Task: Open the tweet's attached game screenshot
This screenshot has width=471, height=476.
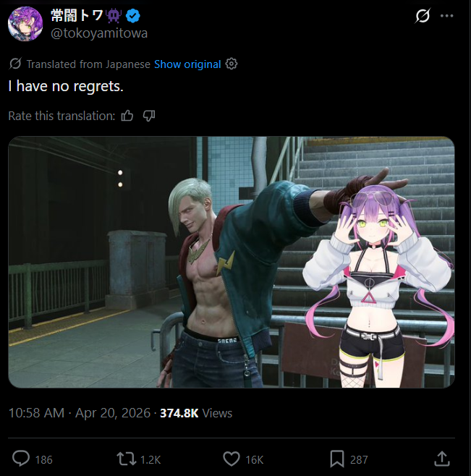Action: [x=232, y=262]
